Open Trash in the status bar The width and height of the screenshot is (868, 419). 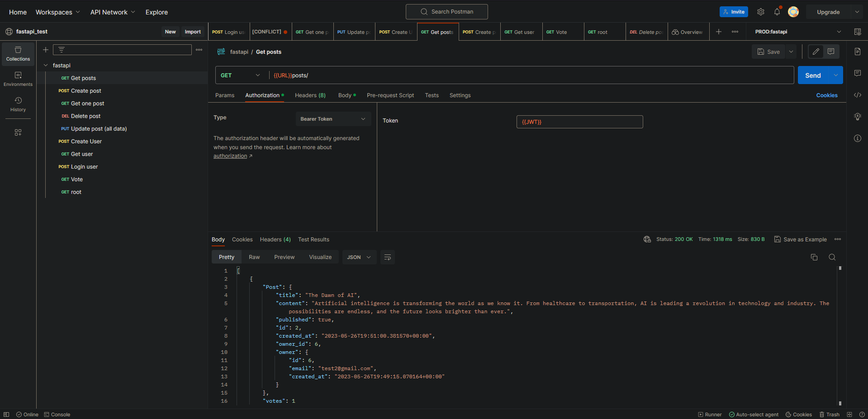829,414
